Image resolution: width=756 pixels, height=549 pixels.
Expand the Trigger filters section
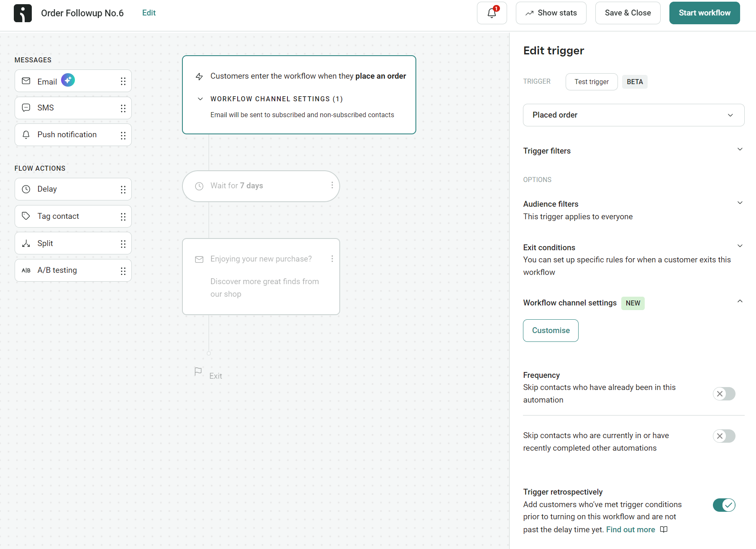[x=740, y=149]
